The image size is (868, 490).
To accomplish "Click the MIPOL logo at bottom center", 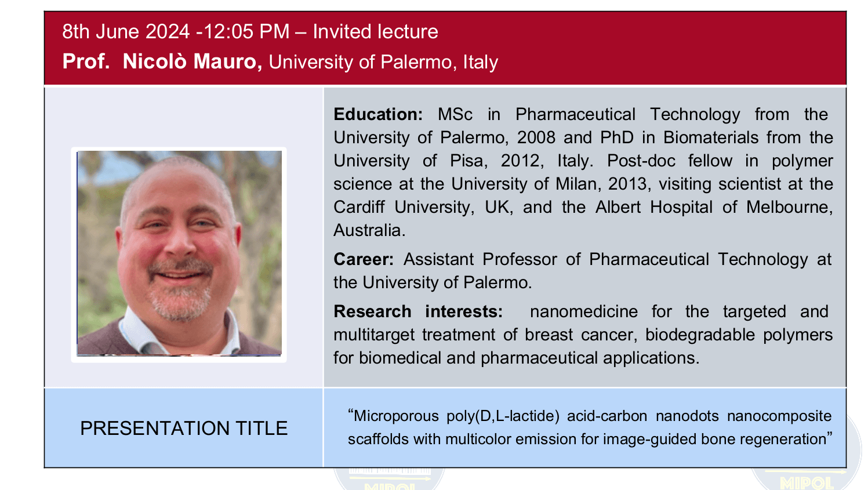I will (389, 478).
